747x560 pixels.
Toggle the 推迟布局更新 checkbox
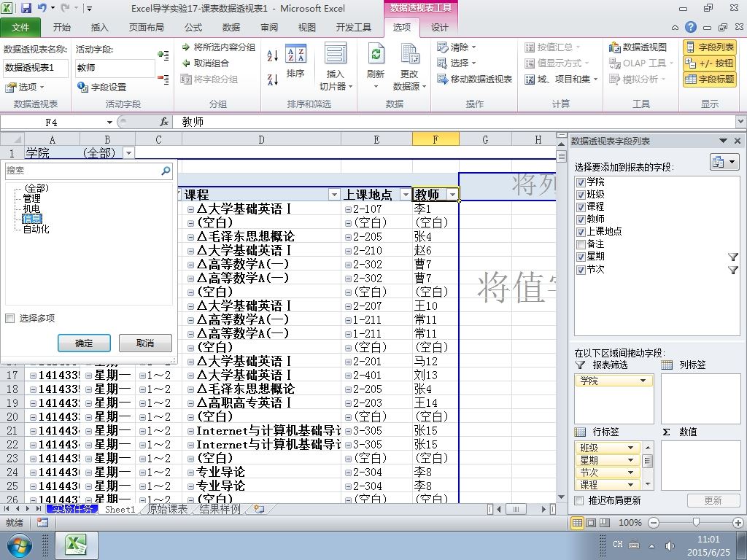578,500
